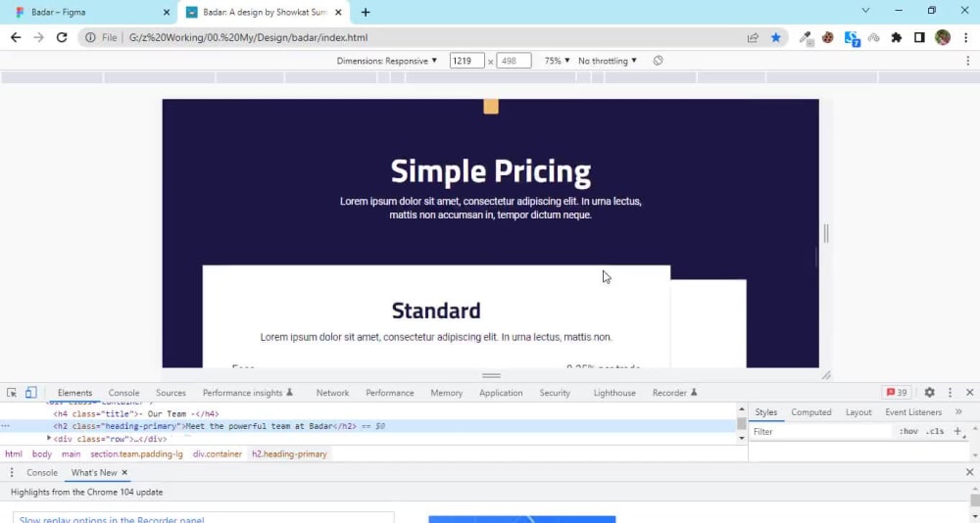Switch to the Badar – Figma tab
This screenshot has width=980, height=523.
[x=90, y=12]
